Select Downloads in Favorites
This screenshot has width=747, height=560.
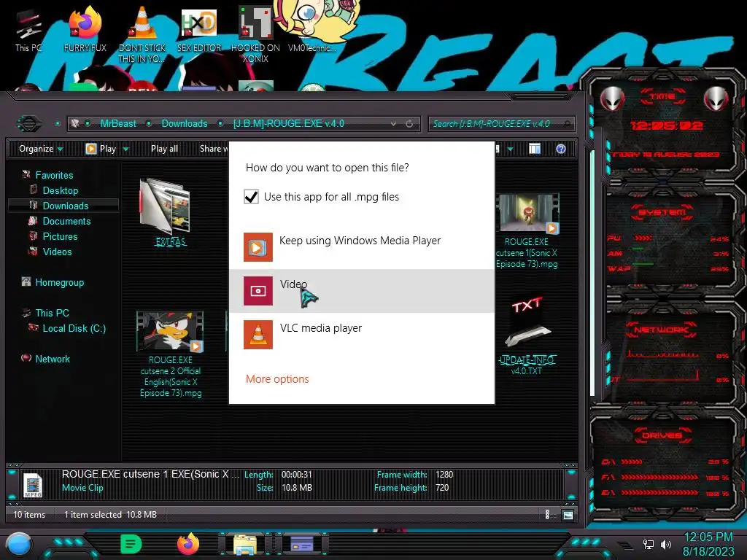[65, 206]
